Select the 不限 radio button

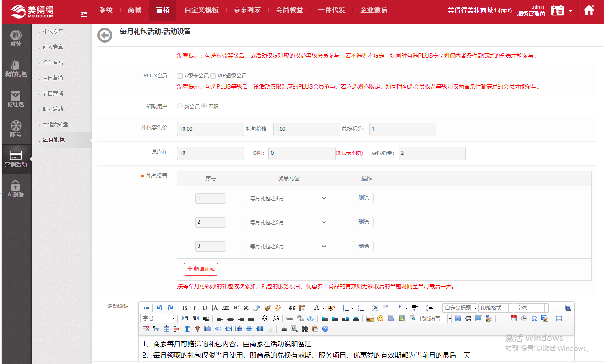(x=204, y=106)
